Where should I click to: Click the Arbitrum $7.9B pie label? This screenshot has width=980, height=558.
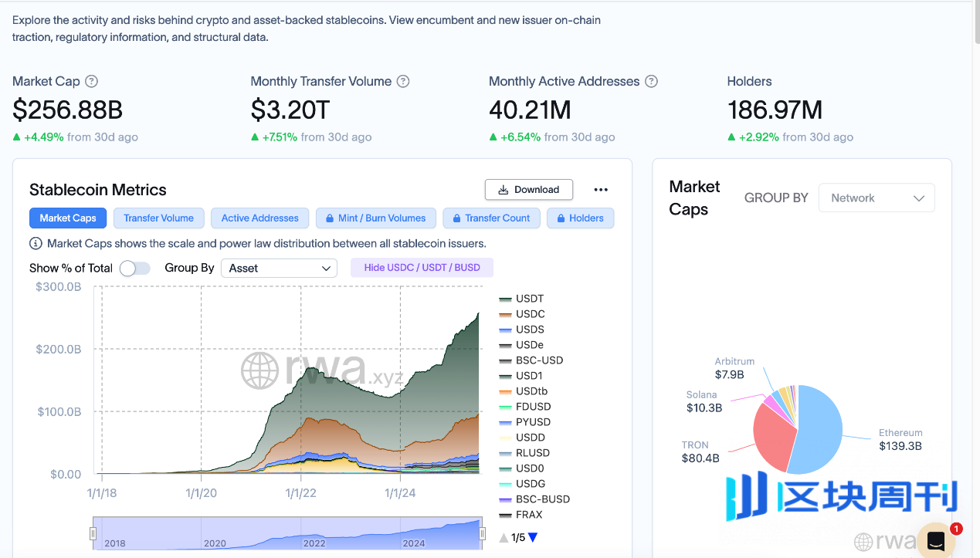click(734, 368)
